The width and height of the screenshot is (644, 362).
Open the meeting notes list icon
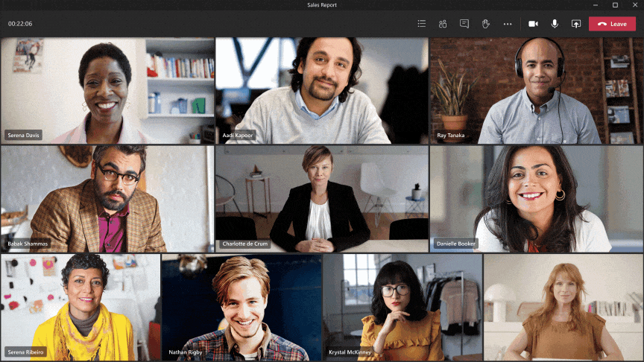pyautogui.click(x=422, y=24)
